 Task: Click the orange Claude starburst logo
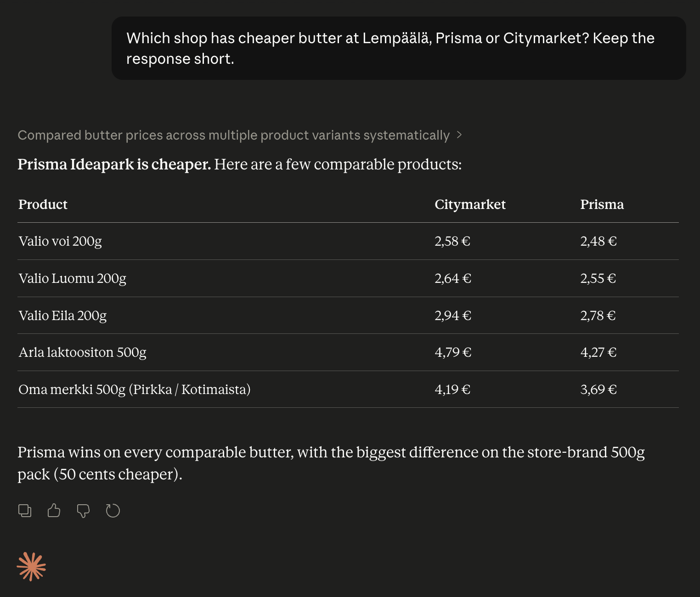click(31, 567)
